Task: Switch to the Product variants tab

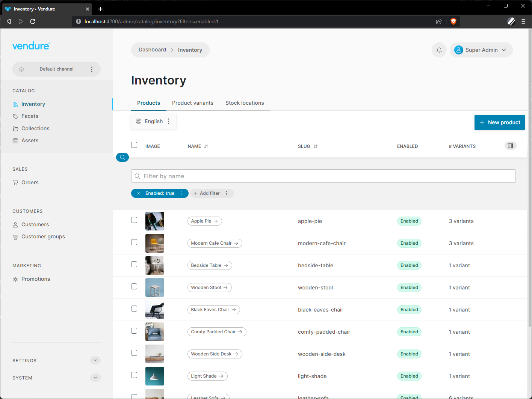Action: coord(193,103)
